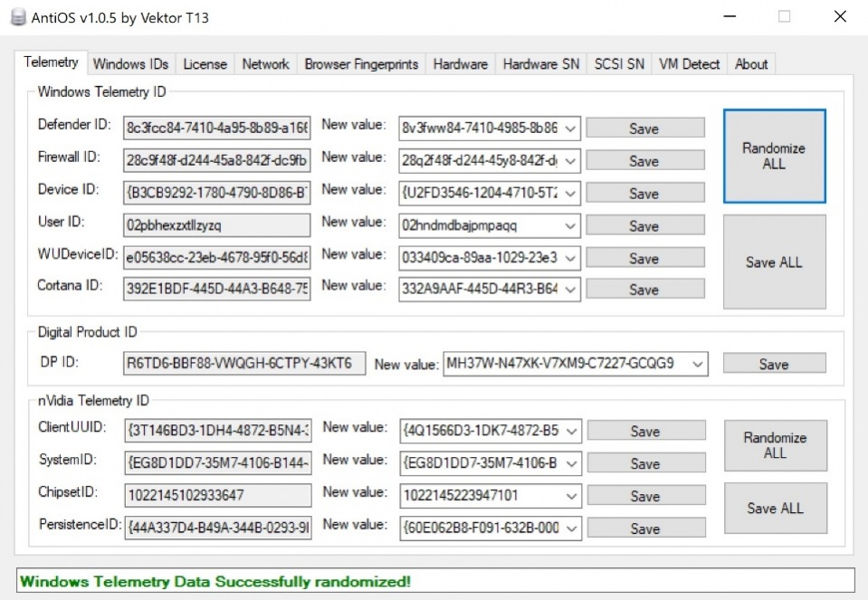The height and width of the screenshot is (600, 868).
Task: View the About tab
Action: pos(751,63)
